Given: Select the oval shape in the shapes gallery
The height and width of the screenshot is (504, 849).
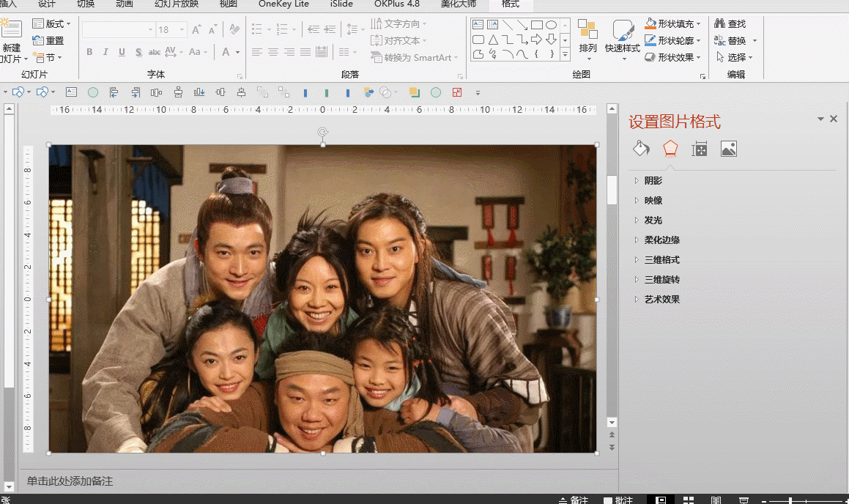Looking at the screenshot, I should point(552,25).
